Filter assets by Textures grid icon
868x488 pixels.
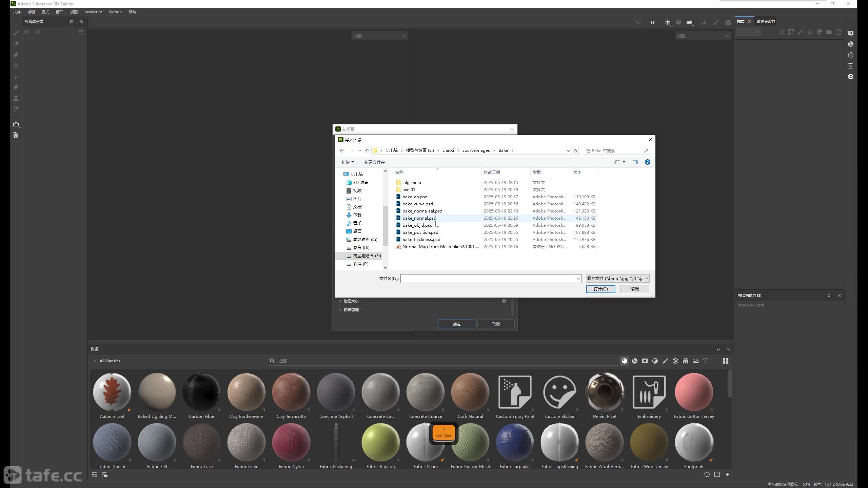point(686,361)
